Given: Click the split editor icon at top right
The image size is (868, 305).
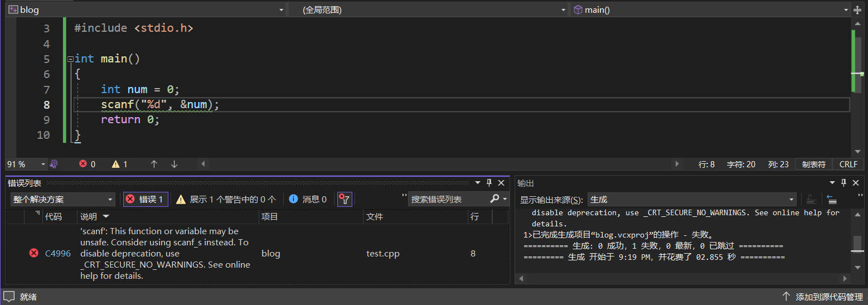Looking at the screenshot, I should click(857, 9).
